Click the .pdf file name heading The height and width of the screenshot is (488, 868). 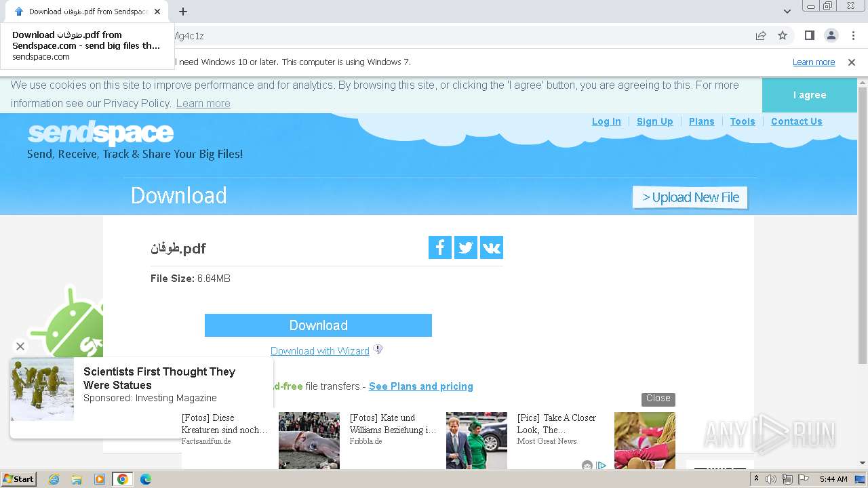pos(178,248)
